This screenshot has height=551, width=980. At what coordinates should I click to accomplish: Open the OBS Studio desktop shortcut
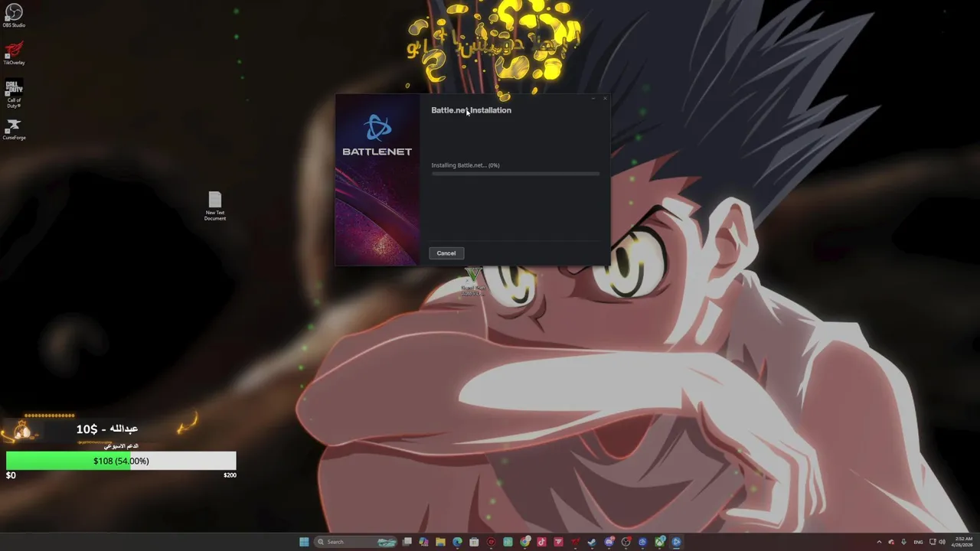point(14,15)
